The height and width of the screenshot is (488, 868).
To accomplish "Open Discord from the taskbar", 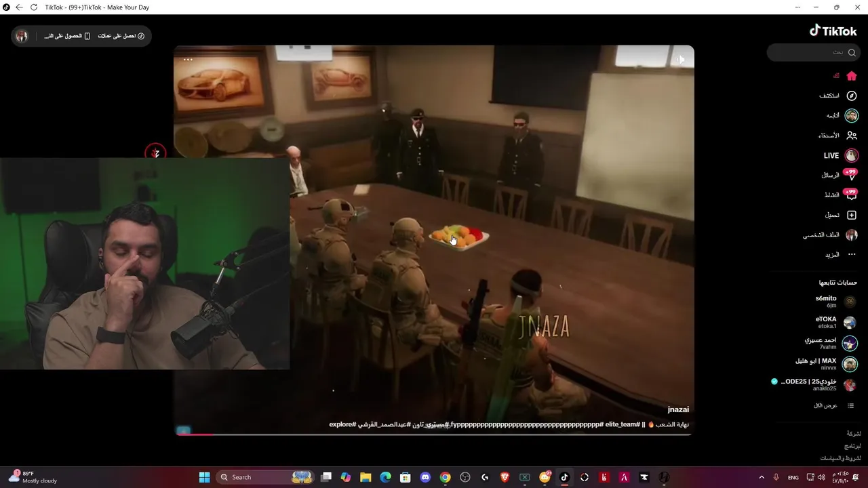I will click(425, 477).
